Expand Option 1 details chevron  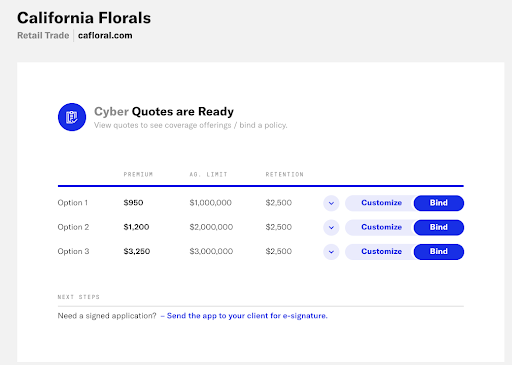tap(331, 203)
